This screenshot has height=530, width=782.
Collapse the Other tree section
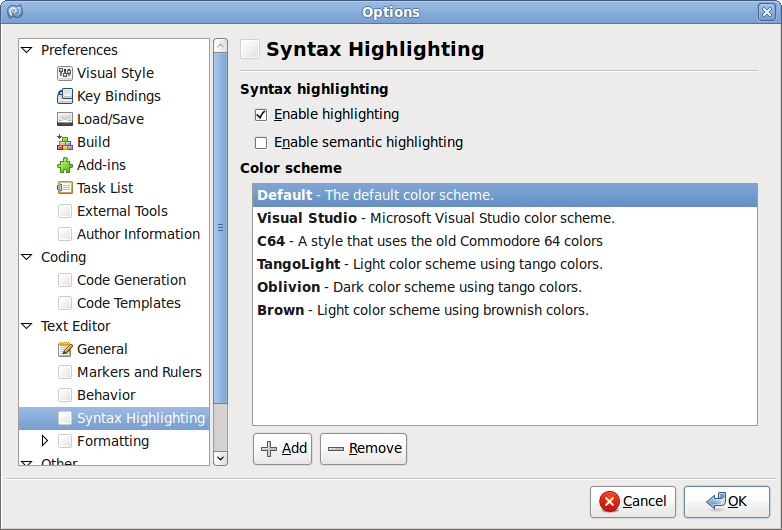[27, 463]
